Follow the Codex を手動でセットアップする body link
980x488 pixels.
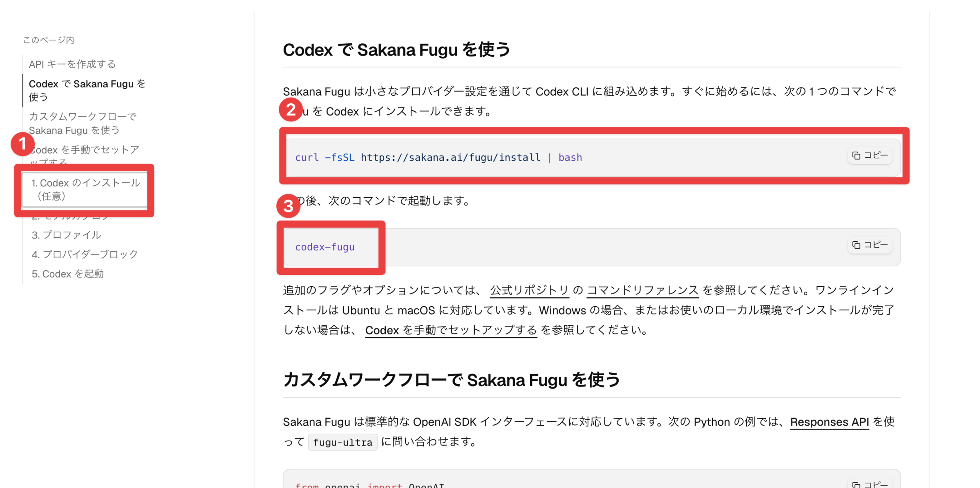tap(451, 330)
